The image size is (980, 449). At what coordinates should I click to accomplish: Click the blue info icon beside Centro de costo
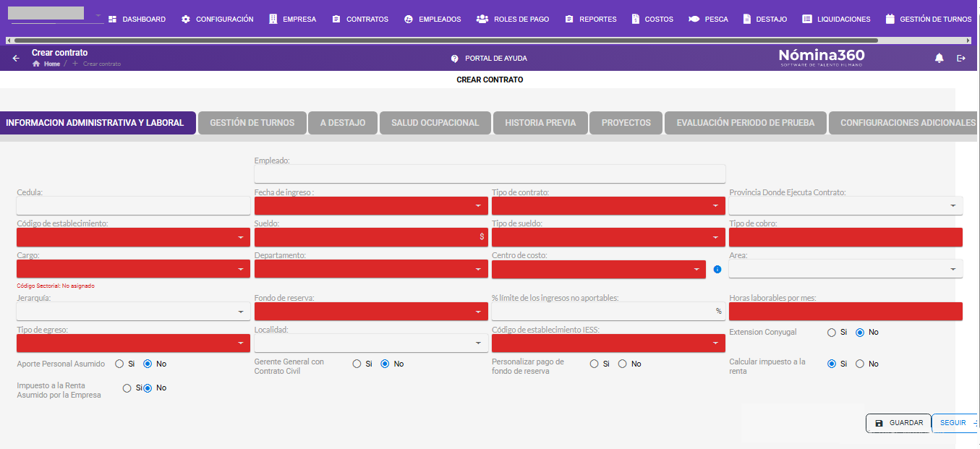(x=717, y=269)
